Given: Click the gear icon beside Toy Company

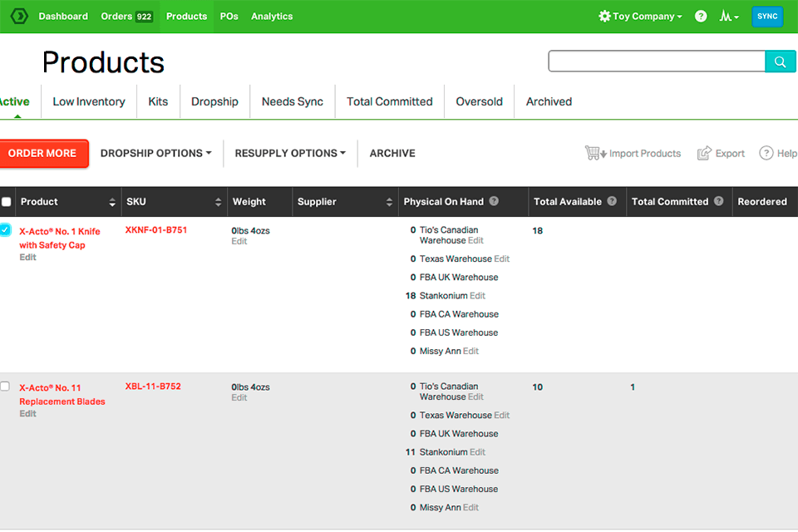Looking at the screenshot, I should point(604,17).
